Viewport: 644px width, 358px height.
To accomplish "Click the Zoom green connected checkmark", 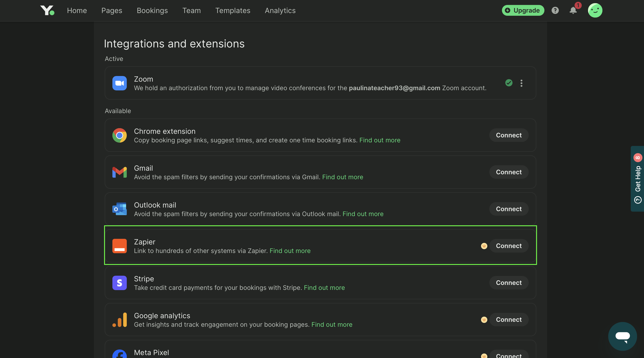I will (509, 83).
